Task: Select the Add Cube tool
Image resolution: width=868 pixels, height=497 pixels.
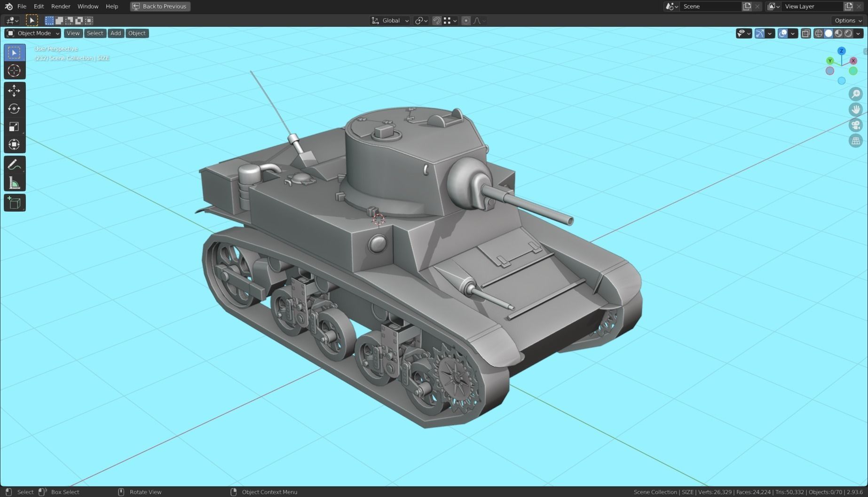Action: (x=15, y=203)
